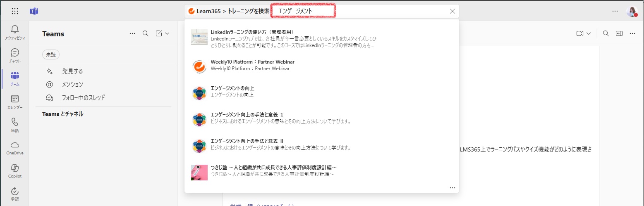Open channel more options ellipsis
The height and width of the screenshot is (206, 644).
click(632, 33)
